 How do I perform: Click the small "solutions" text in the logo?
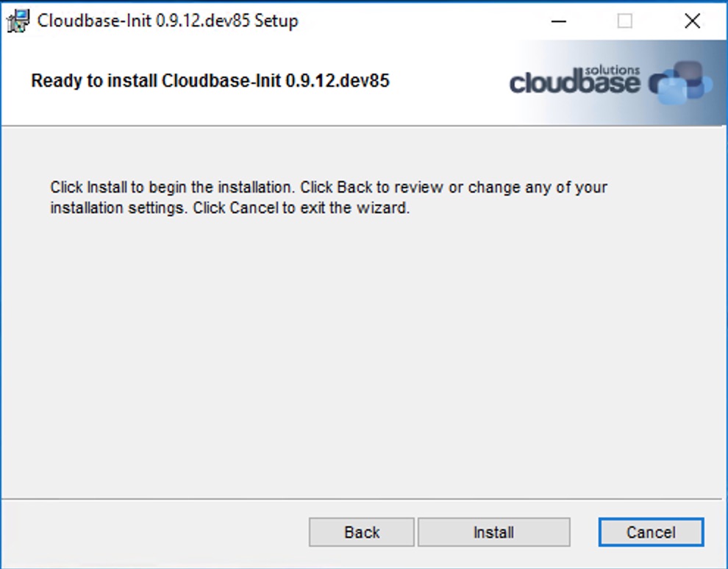coord(613,70)
